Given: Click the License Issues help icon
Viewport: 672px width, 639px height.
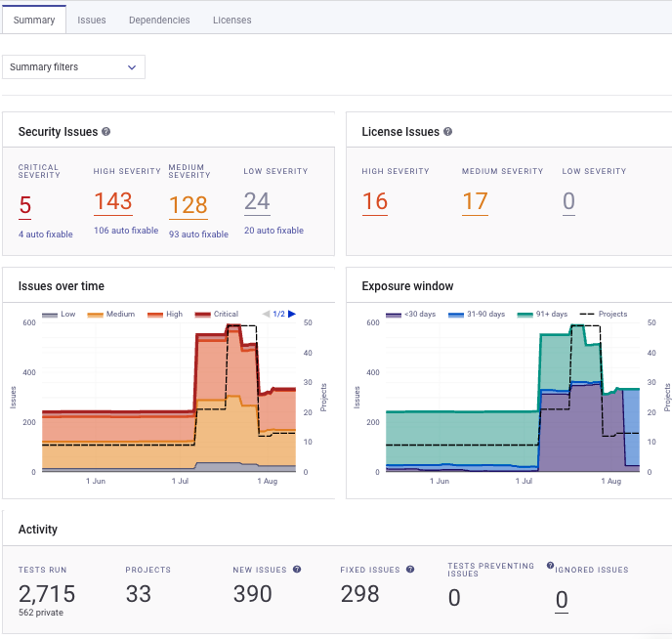Looking at the screenshot, I should click(448, 131).
